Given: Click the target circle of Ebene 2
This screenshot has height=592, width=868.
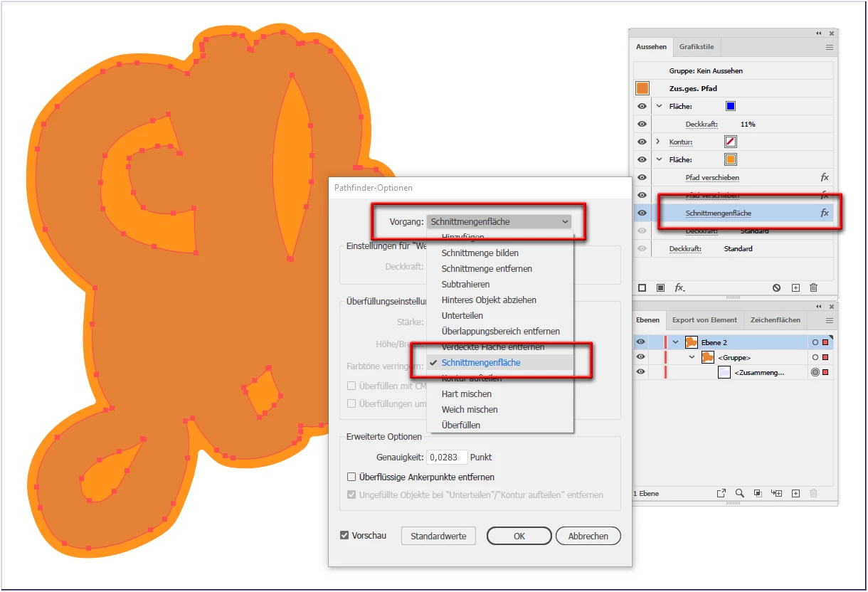Looking at the screenshot, I should [815, 342].
